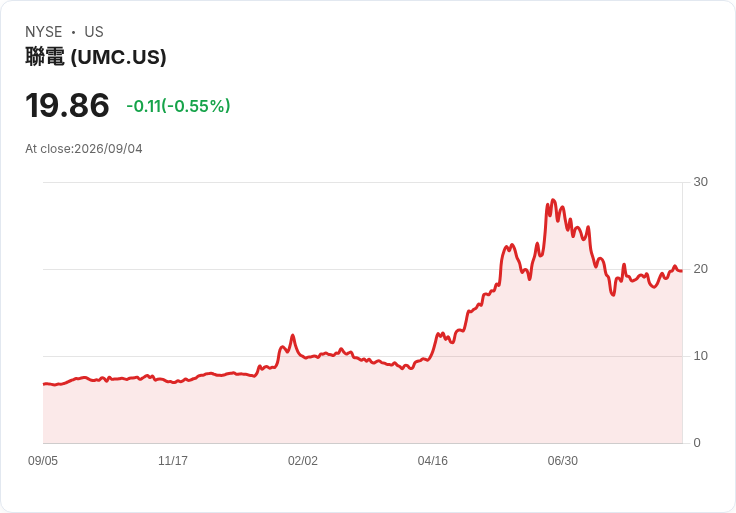Click the UMC.US stock title
The height and width of the screenshot is (513, 736).
(x=96, y=57)
